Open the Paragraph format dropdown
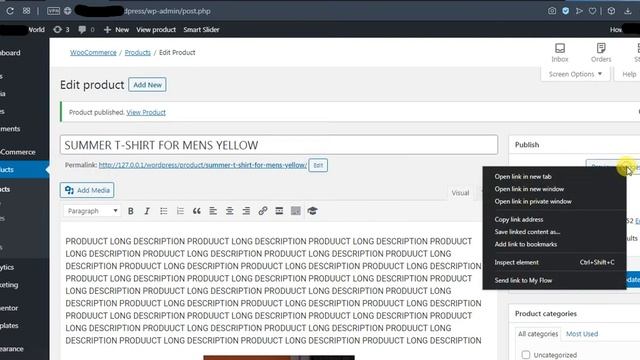 click(x=92, y=211)
